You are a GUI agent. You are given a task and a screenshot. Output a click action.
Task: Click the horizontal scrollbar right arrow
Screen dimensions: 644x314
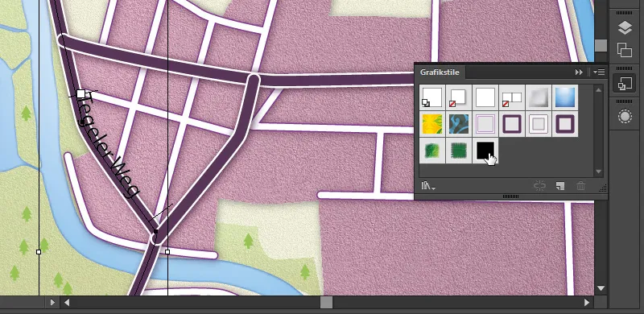point(588,303)
